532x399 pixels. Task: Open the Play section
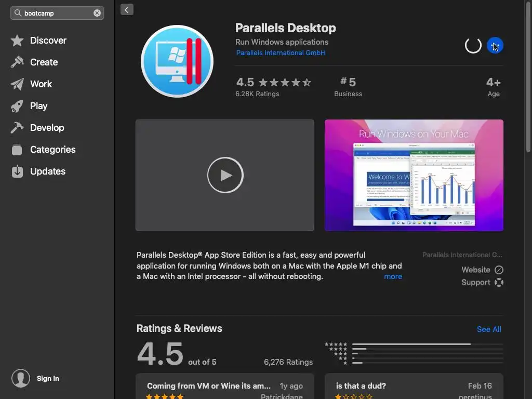tap(38, 106)
